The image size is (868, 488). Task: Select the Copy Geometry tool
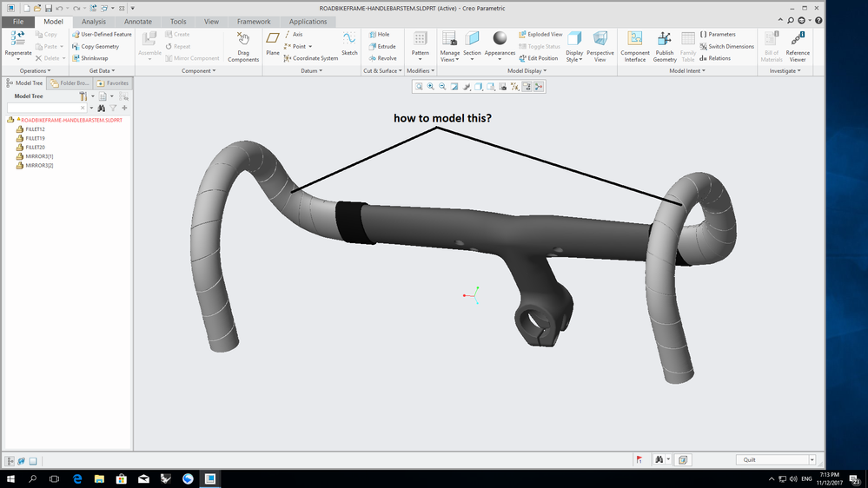[96, 47]
